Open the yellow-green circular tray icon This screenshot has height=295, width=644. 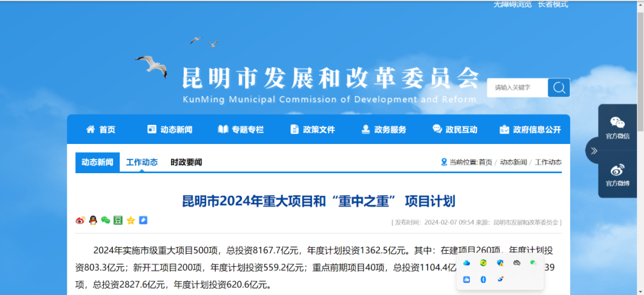coord(483,263)
